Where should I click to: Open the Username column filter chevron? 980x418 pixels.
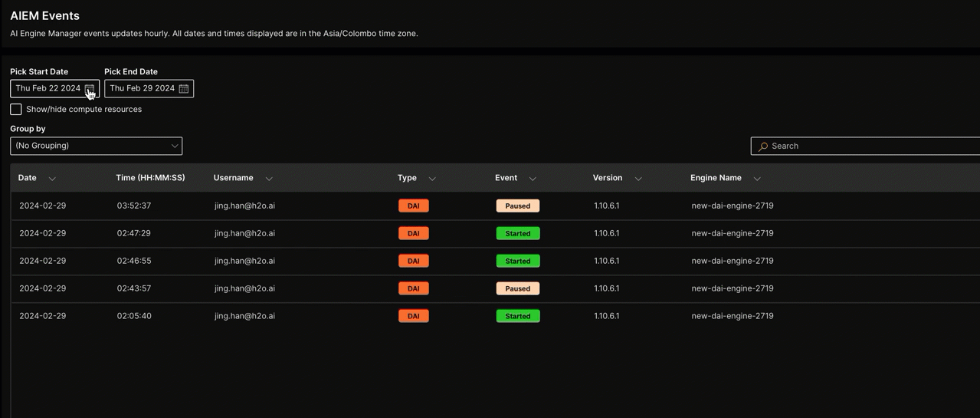269,179
